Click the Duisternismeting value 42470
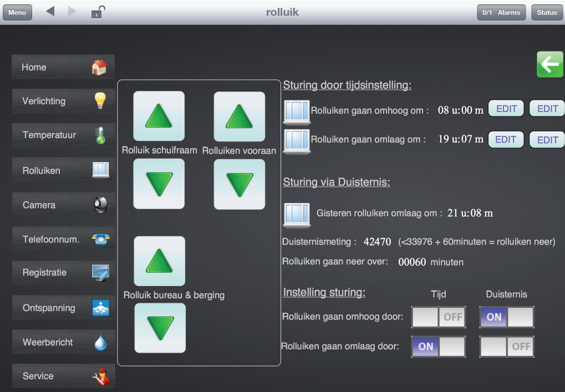Image resolution: width=565 pixels, height=392 pixels. click(377, 241)
